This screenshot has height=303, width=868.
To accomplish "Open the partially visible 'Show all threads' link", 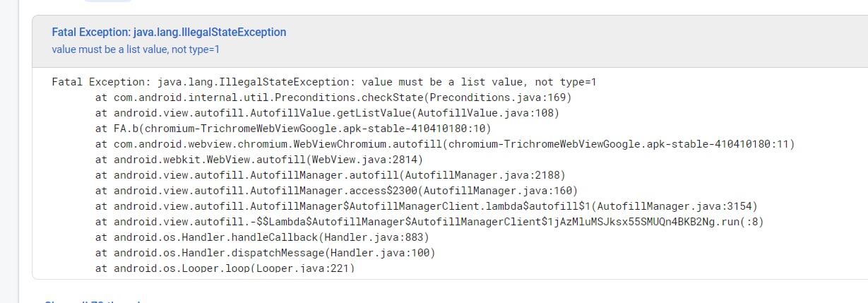I will [93, 301].
